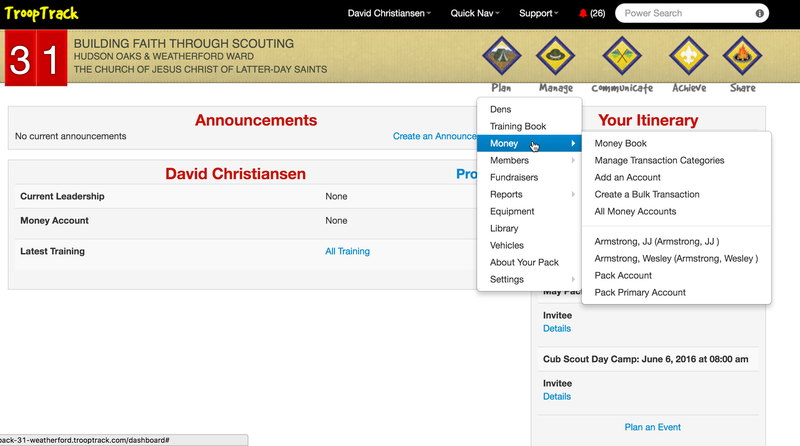Click the red 31 pack number badge
800x446 pixels.
pyautogui.click(x=36, y=58)
